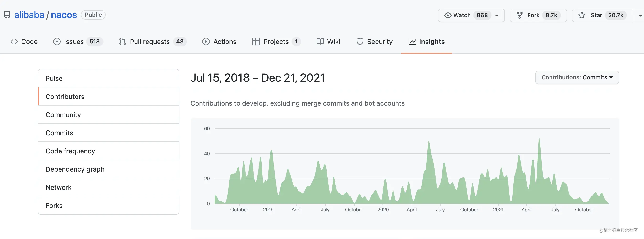Open the Contributions: Commits dropdown
Viewport: 644px width, 239px height.
point(577,77)
